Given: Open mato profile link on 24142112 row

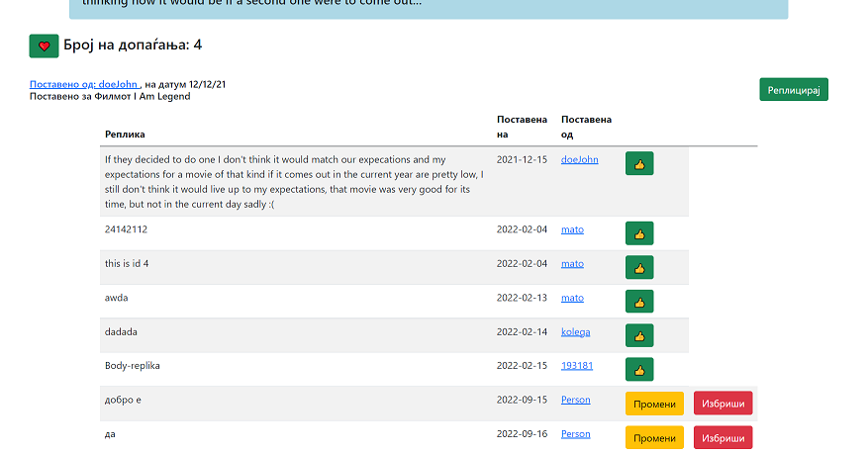Looking at the screenshot, I should click(572, 229).
